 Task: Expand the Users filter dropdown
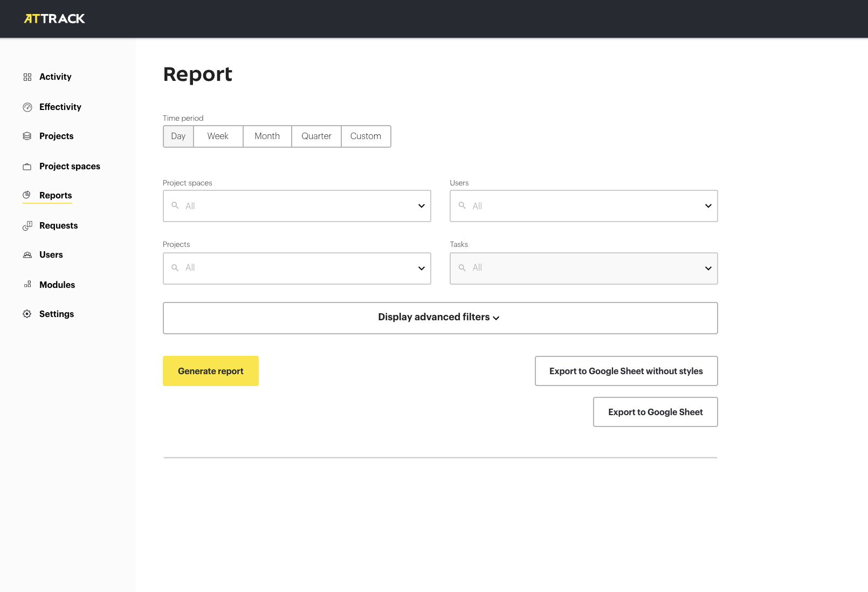707,206
